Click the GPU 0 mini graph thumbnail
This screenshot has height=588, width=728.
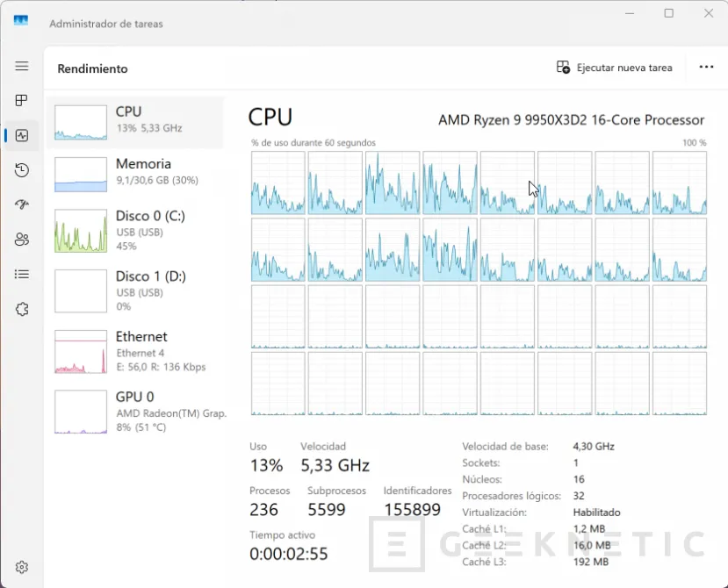point(81,412)
